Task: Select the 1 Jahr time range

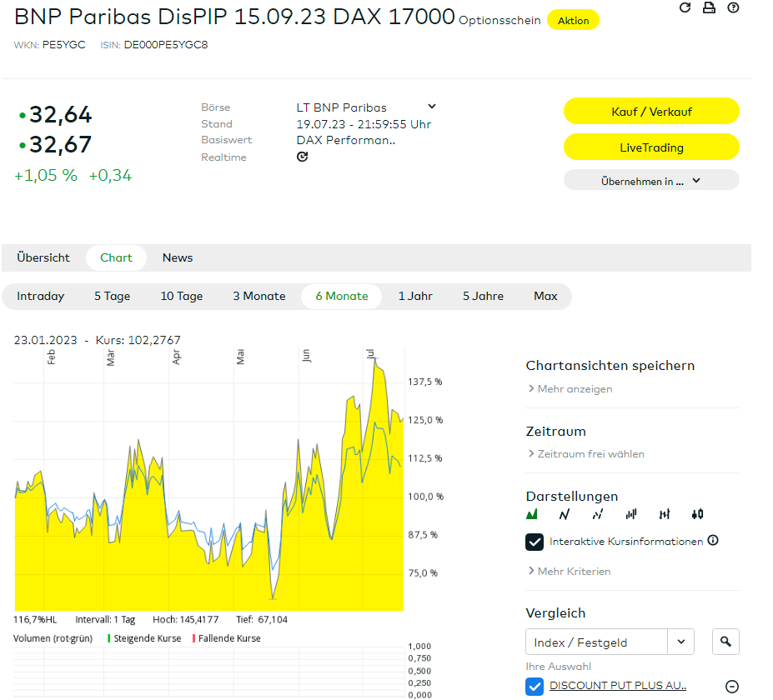Action: (x=415, y=296)
